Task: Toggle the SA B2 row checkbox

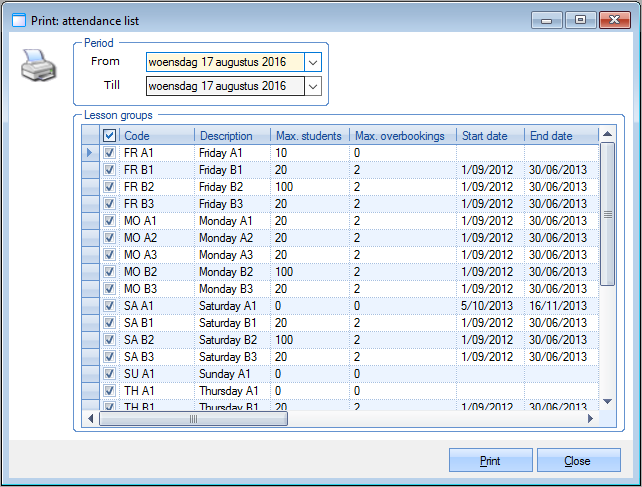Action: click(x=110, y=340)
